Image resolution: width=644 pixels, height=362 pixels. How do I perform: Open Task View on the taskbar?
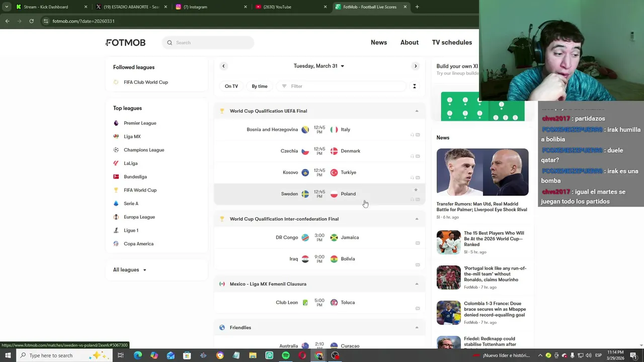coord(121,355)
